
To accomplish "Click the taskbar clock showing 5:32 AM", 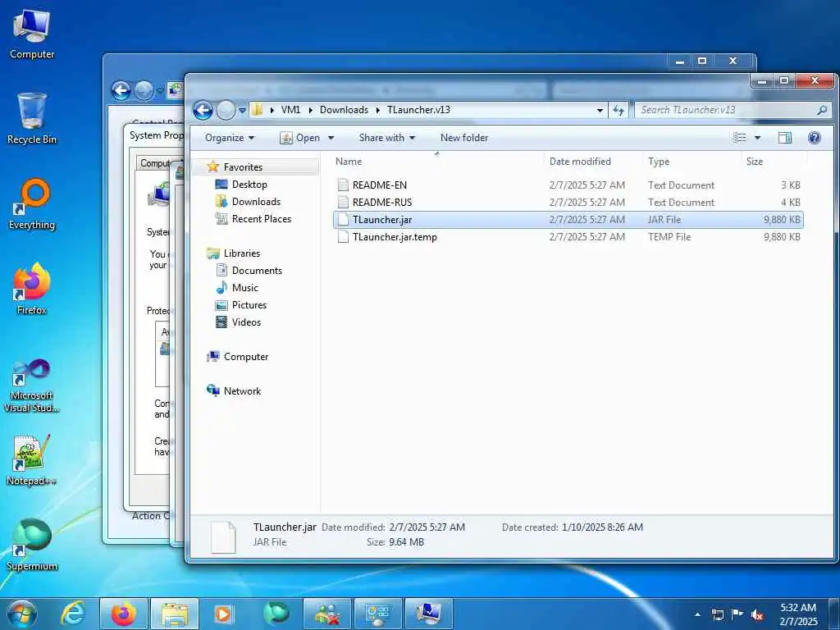I will click(798, 614).
